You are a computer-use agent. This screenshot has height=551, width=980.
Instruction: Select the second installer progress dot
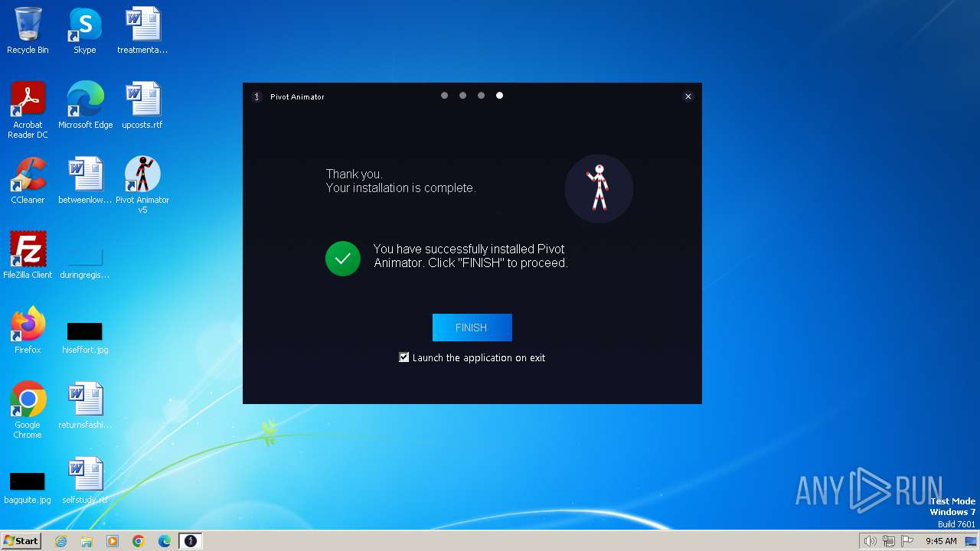[462, 96]
